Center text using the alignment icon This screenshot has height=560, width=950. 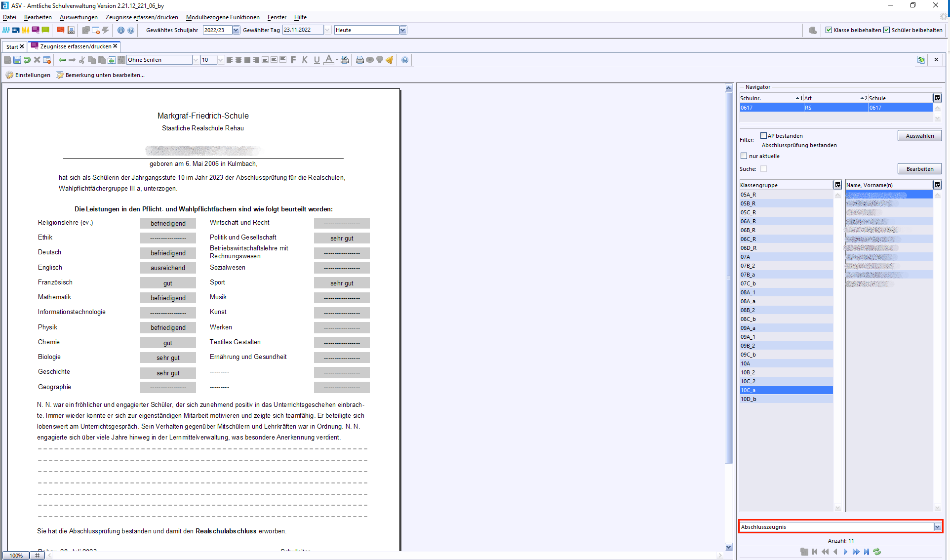click(x=238, y=60)
